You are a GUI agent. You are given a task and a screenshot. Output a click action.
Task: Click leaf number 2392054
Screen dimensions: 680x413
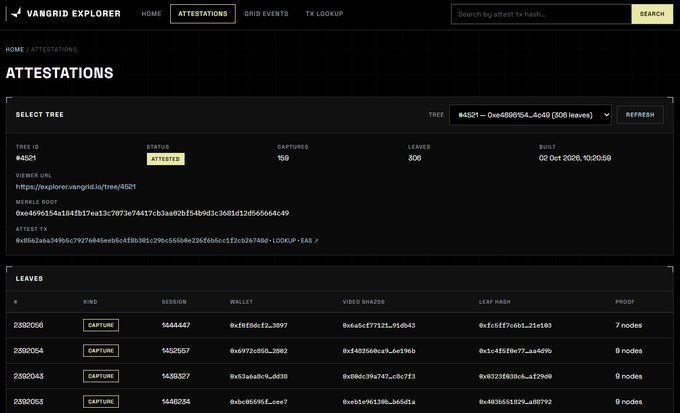tap(28, 351)
